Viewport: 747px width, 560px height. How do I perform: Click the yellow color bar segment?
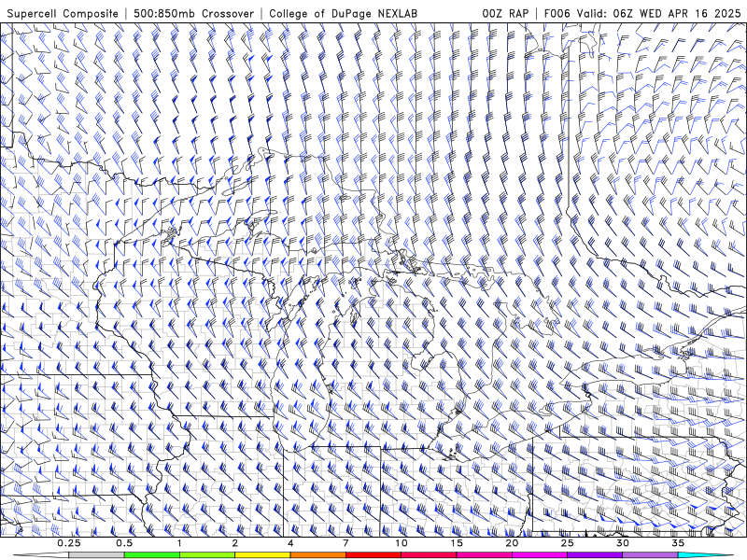[x=262, y=555]
